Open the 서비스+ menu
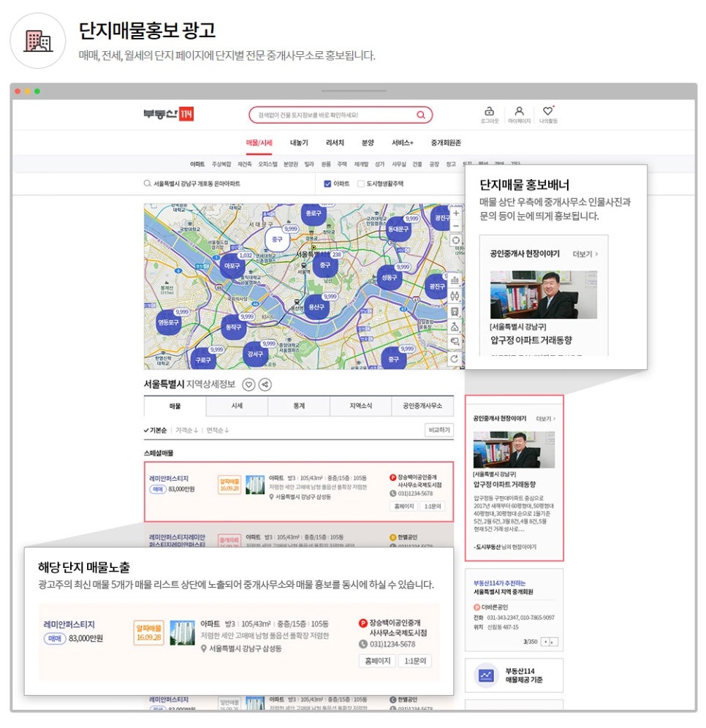This screenshot has width=706, height=728. tap(402, 143)
